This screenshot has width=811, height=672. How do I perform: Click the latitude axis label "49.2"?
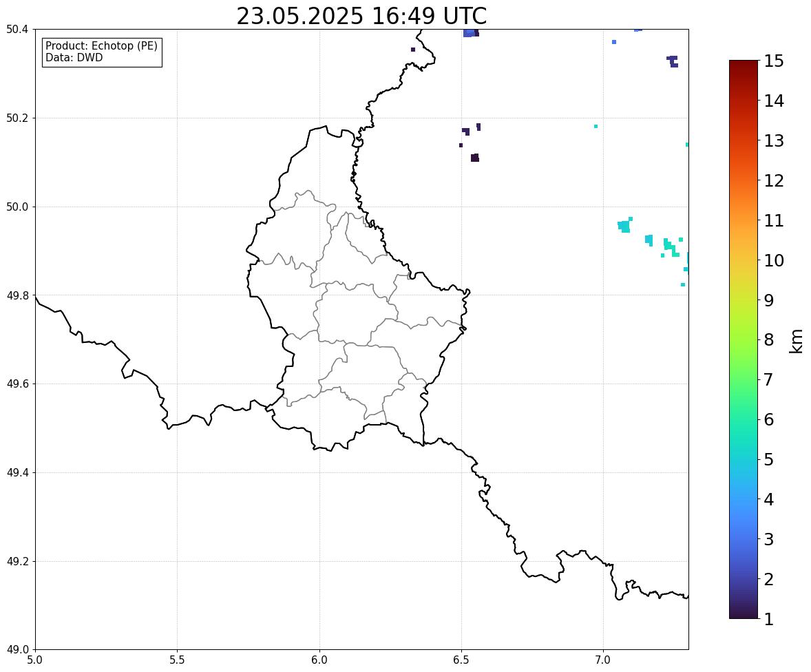tap(17, 561)
